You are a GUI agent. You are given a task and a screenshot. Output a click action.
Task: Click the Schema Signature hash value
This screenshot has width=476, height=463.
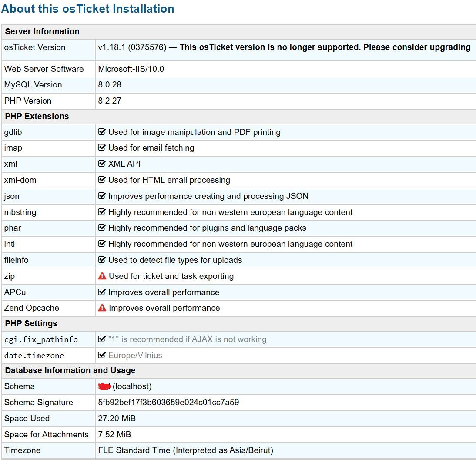pos(168,402)
